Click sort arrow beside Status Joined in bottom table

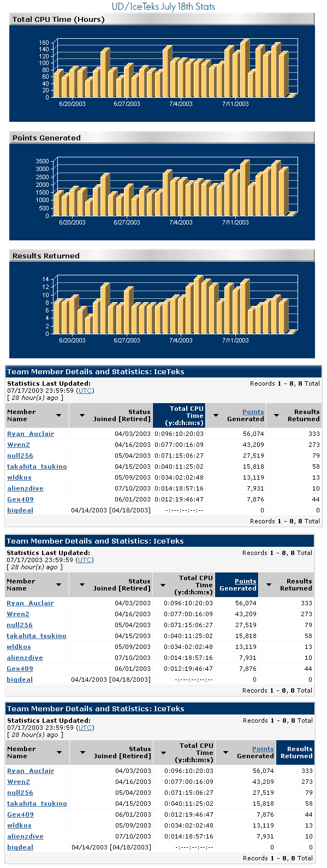coord(82,753)
